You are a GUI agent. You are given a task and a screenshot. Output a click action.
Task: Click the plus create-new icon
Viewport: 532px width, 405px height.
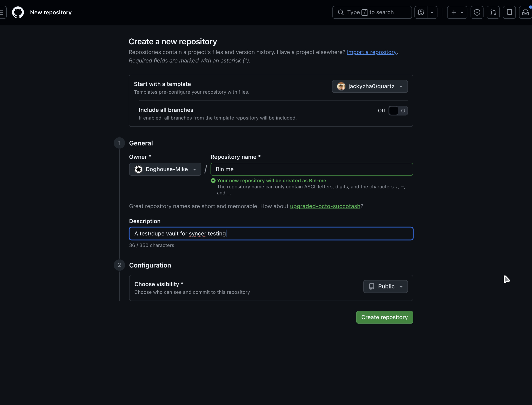[x=457, y=12]
